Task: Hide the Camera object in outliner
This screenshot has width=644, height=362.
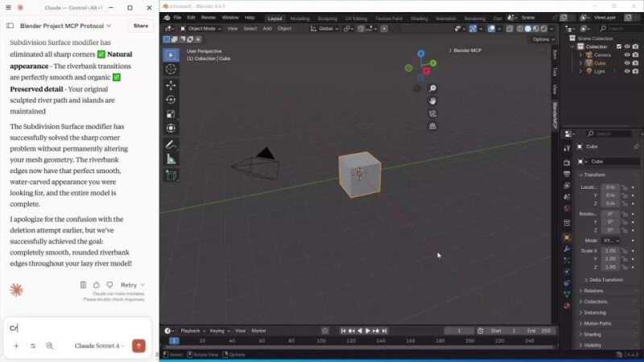Action: pos(627,55)
